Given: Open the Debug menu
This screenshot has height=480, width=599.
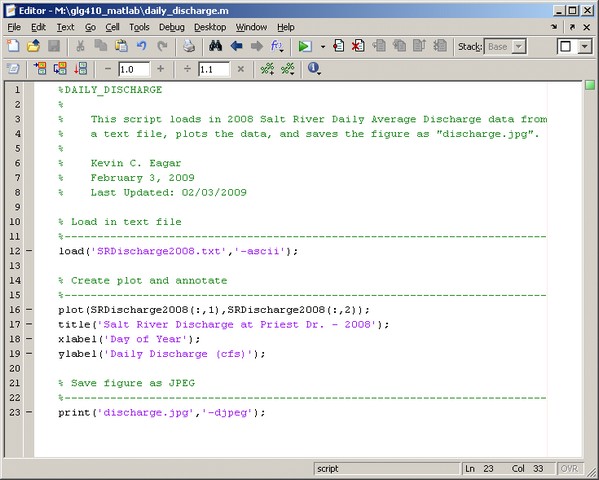Looking at the screenshot, I should tap(172, 28).
